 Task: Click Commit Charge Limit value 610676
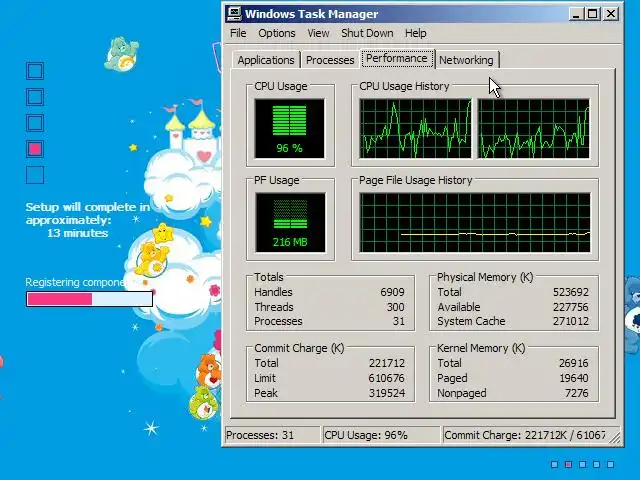click(387, 378)
